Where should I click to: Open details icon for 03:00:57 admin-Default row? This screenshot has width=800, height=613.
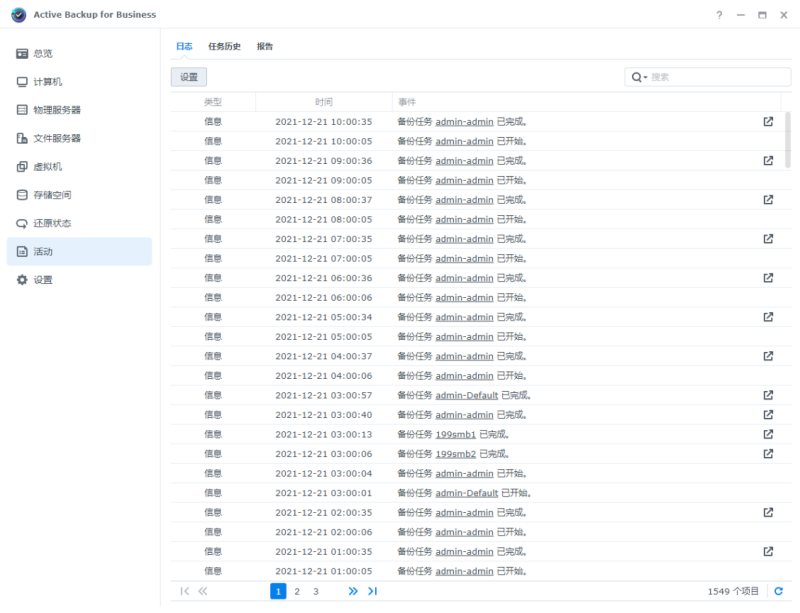(768, 395)
